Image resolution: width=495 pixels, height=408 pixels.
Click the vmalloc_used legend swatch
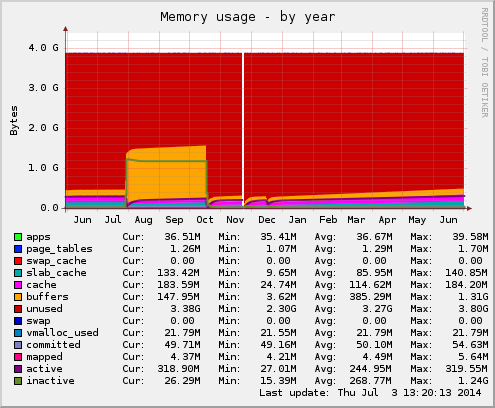coord(18,333)
